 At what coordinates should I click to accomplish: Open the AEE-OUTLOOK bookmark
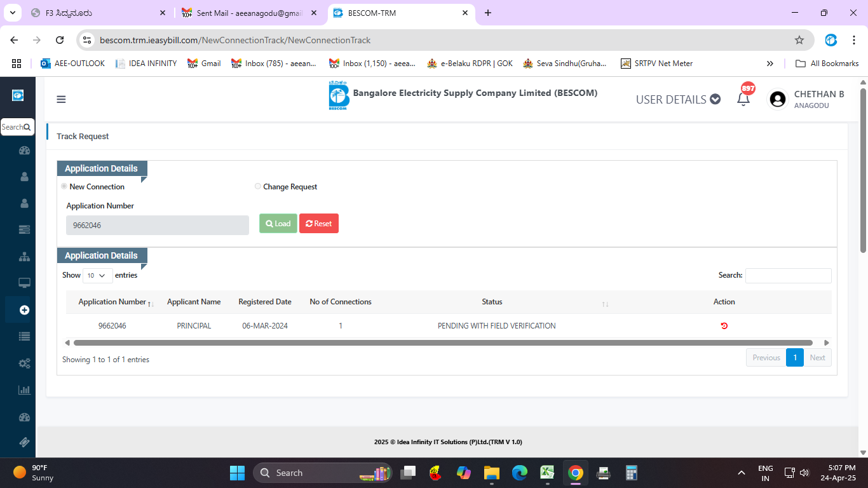coord(72,64)
